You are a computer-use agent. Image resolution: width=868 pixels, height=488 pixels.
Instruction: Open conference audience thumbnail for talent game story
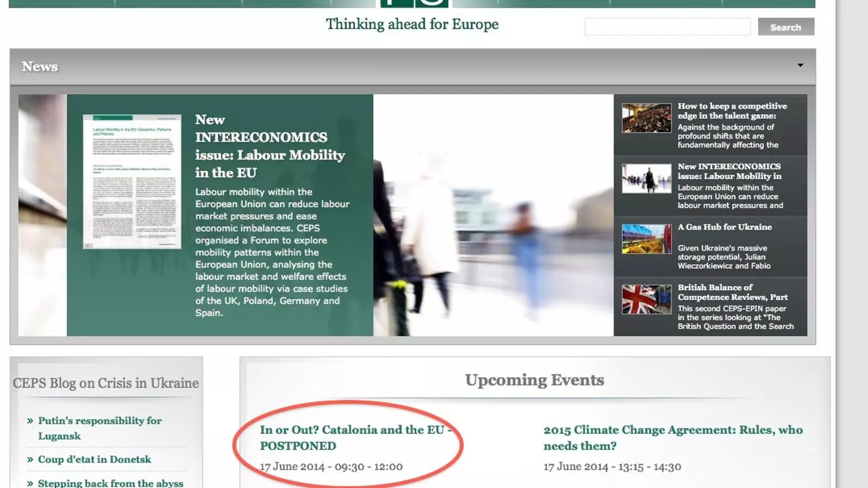pos(646,118)
